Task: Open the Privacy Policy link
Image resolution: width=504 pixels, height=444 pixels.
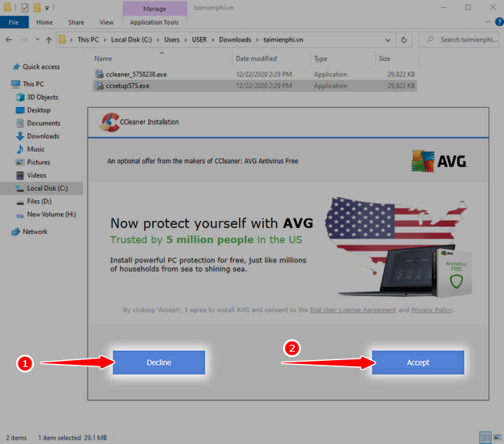Action: [431, 310]
